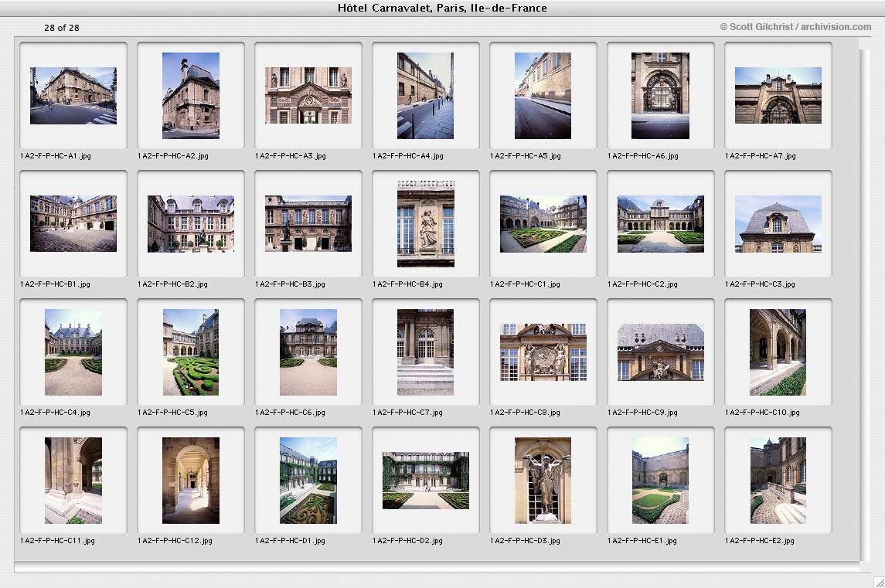Select the thumbnail image for 1A2-F-P-HC-A1.jpg
The image size is (885, 588).
tap(73, 96)
